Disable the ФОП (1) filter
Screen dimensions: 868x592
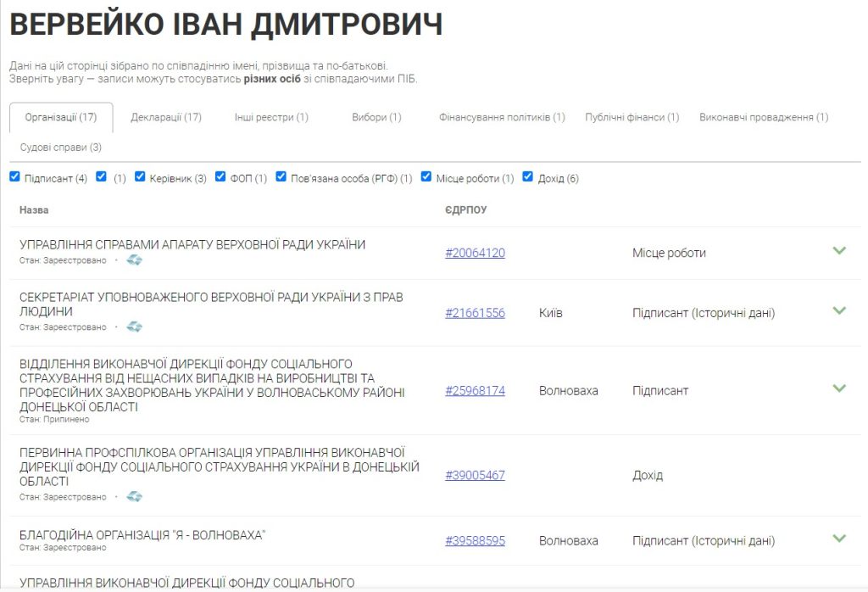click(x=220, y=177)
